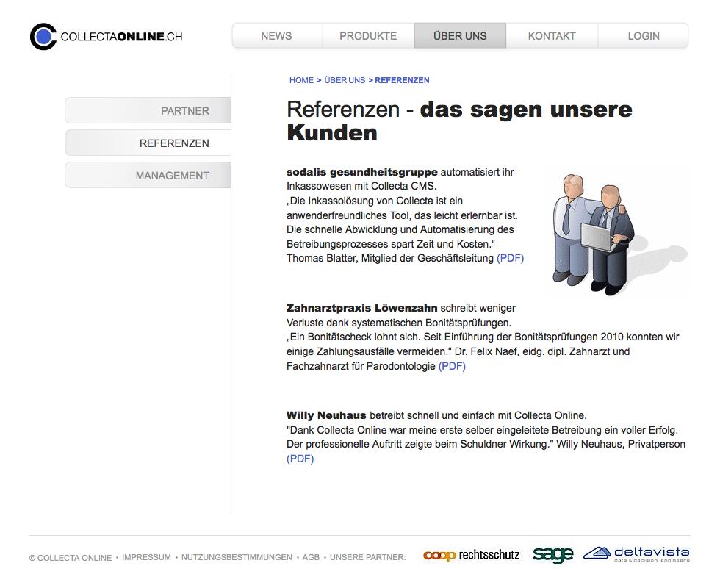Click the 'sodalis gesundheitsgruppe' heading
The width and height of the screenshot is (720, 588).
(x=361, y=172)
